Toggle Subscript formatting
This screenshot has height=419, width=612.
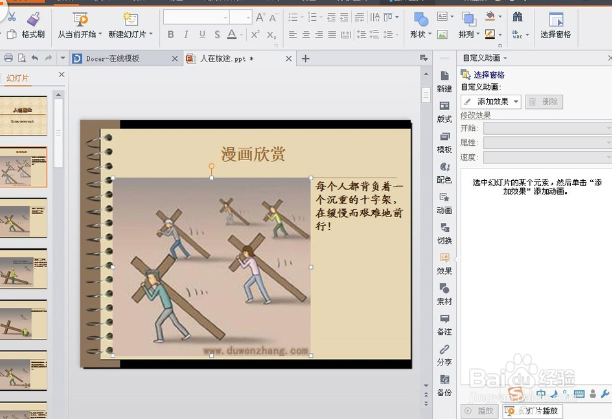(271, 35)
